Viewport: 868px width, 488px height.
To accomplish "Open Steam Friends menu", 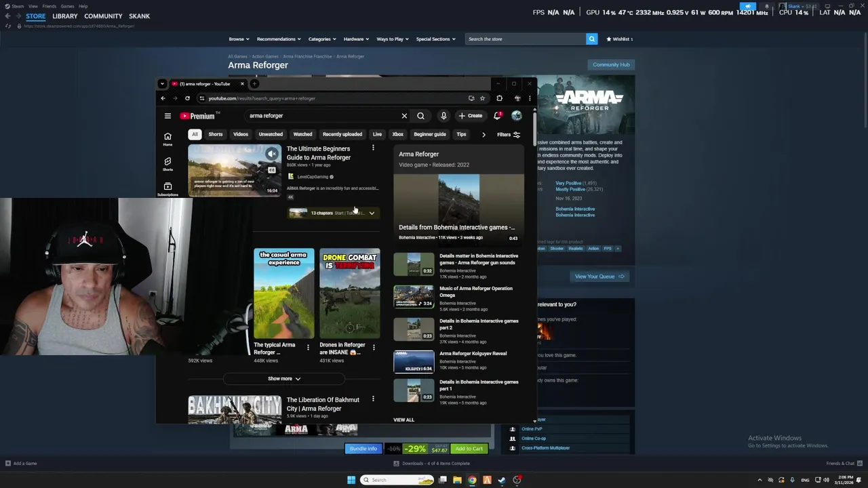I will pos(50,6).
